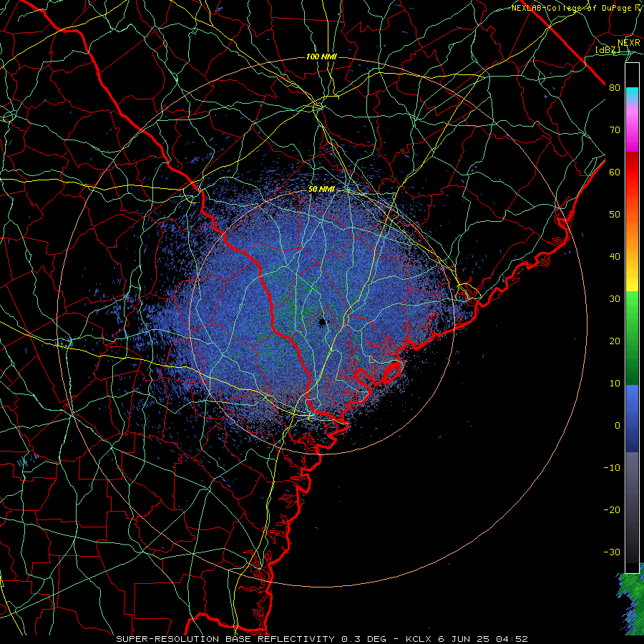The image size is (644, 644).
Task: Click the 50 value on the dBZ scale
Action: [x=615, y=215]
